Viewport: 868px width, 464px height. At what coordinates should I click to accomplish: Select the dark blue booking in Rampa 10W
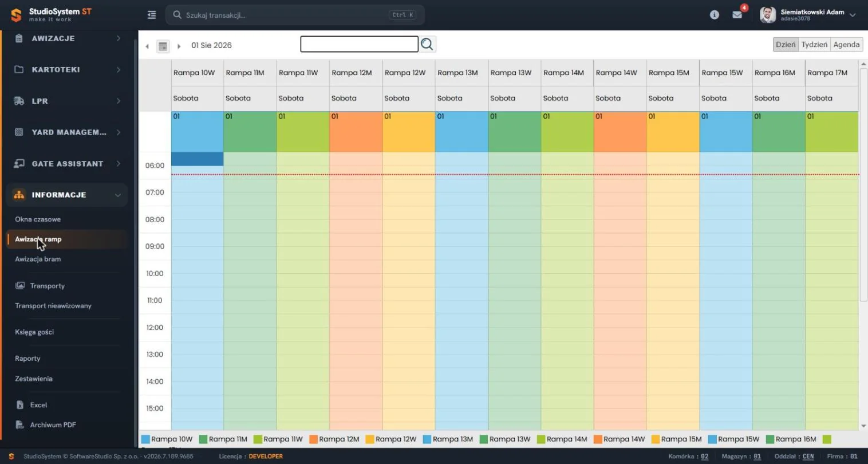(x=197, y=159)
